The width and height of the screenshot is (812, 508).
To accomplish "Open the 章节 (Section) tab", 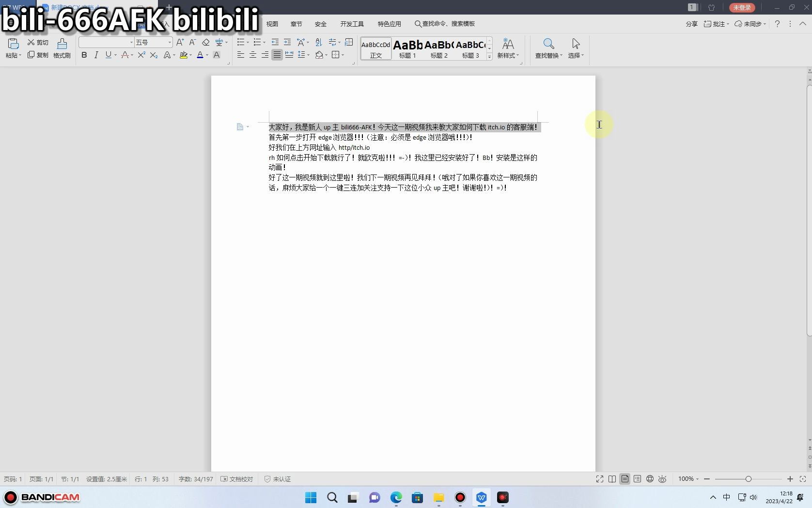I will click(x=296, y=24).
